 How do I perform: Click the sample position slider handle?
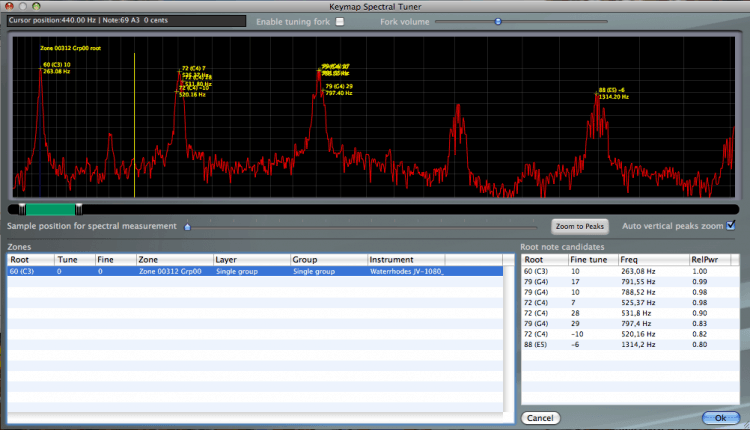coord(188,227)
